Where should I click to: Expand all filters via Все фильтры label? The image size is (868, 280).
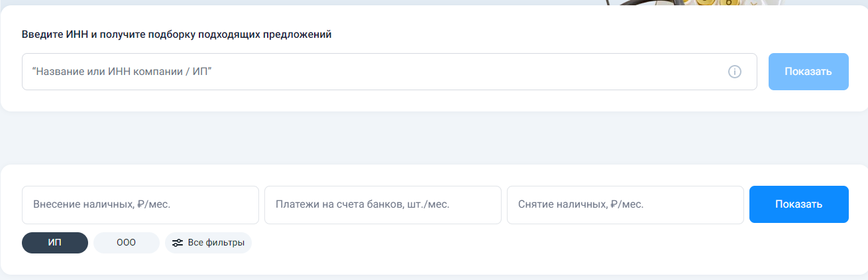pos(216,243)
